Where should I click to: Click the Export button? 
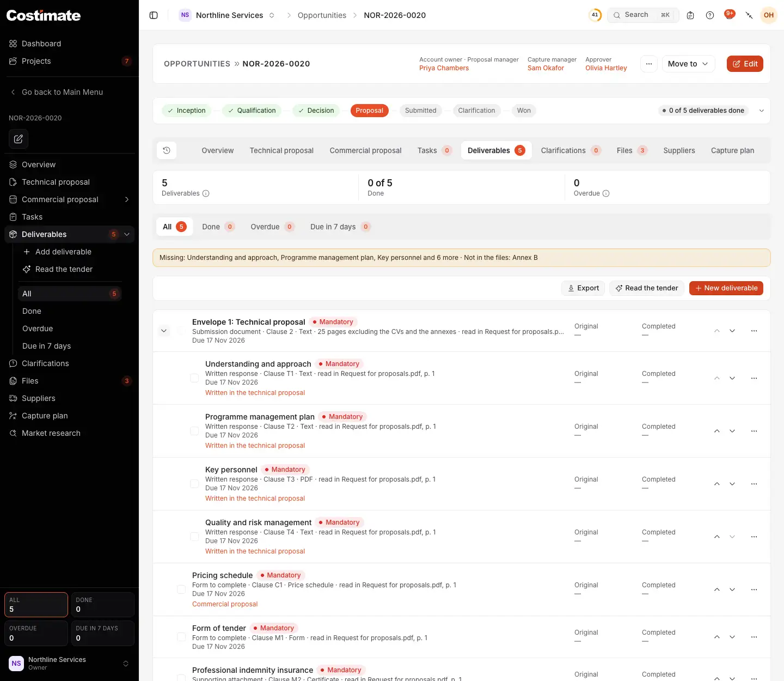pos(583,288)
